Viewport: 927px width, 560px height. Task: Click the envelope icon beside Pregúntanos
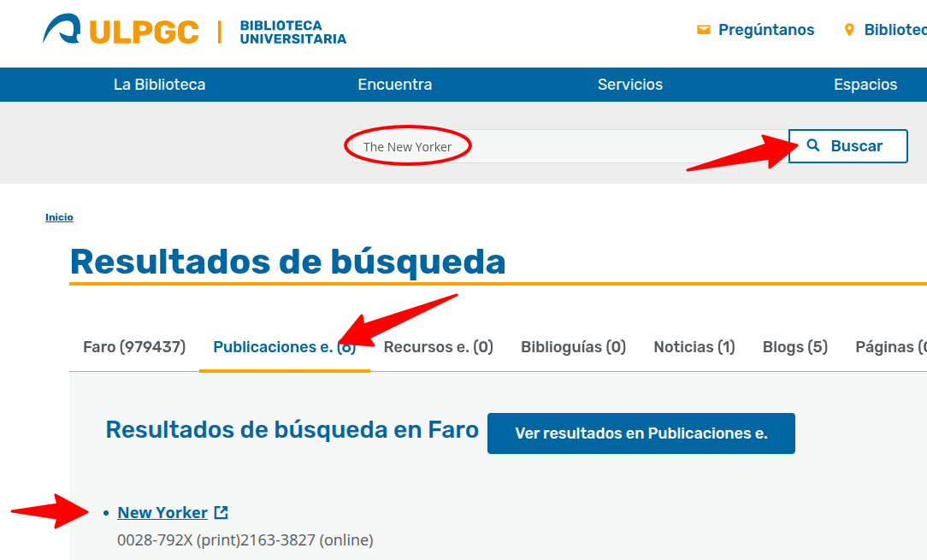tap(704, 30)
